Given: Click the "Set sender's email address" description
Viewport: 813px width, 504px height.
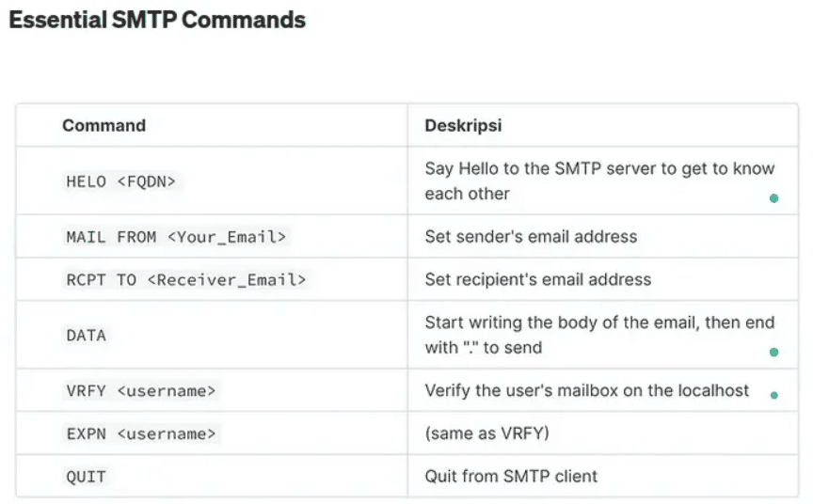Looking at the screenshot, I should (531, 237).
